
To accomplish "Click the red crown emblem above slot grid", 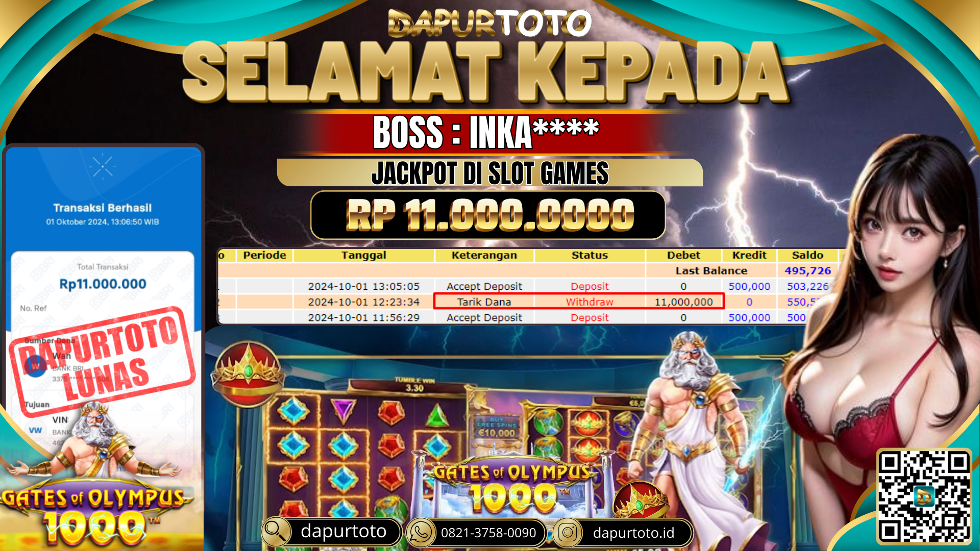I will coord(249,373).
